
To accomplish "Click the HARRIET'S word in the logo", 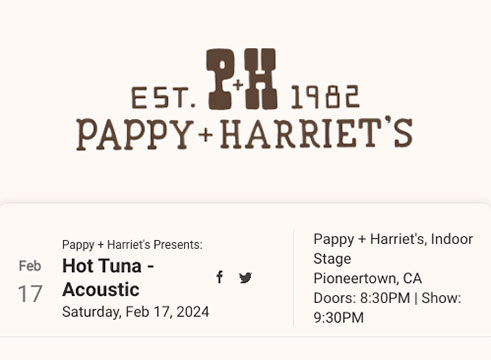I will click(317, 133).
